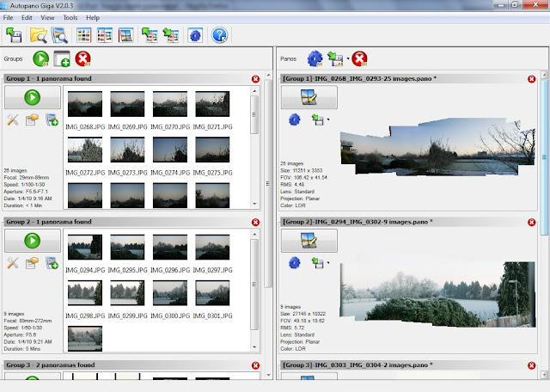Click the group properties icon in Group 1
550x392 pixels.
[33, 119]
